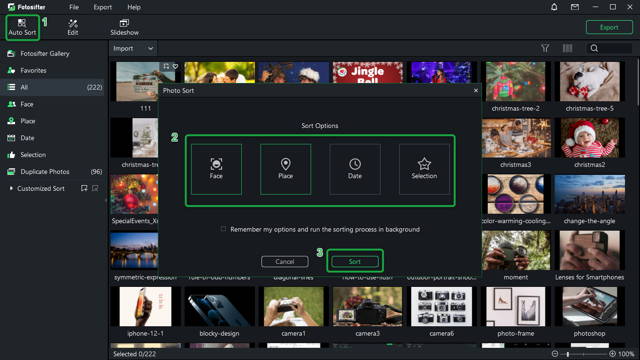Click the Cancel button in dialog
Screen dimensions: 640x360
click(285, 261)
